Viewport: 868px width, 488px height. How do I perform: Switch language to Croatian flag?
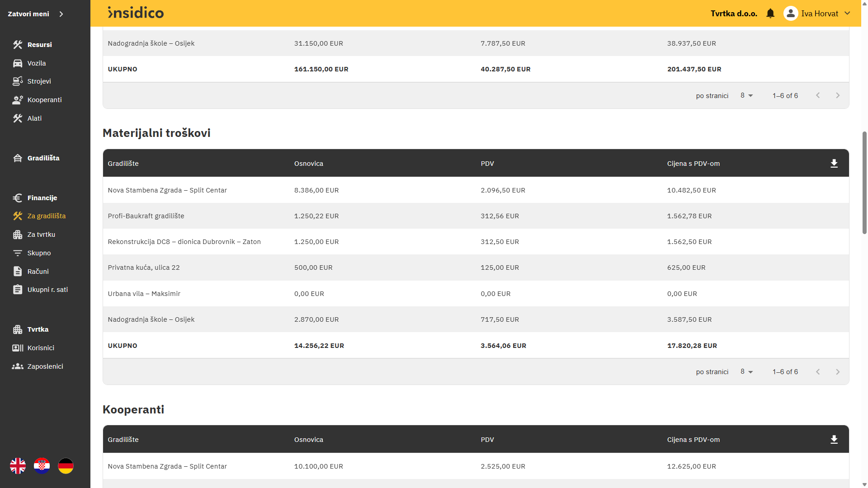[x=42, y=466]
